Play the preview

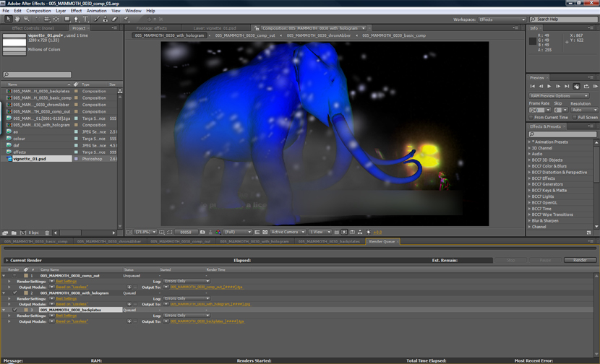click(x=549, y=87)
